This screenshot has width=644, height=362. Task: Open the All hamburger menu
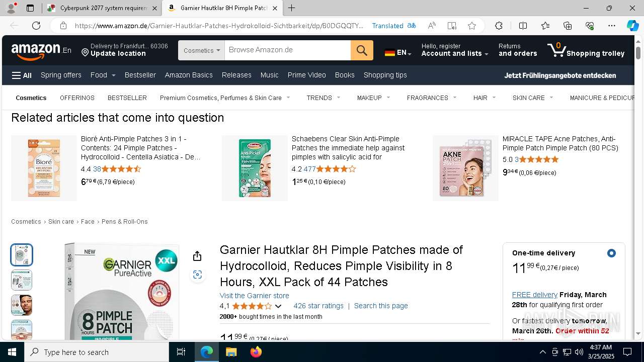pos(22,75)
